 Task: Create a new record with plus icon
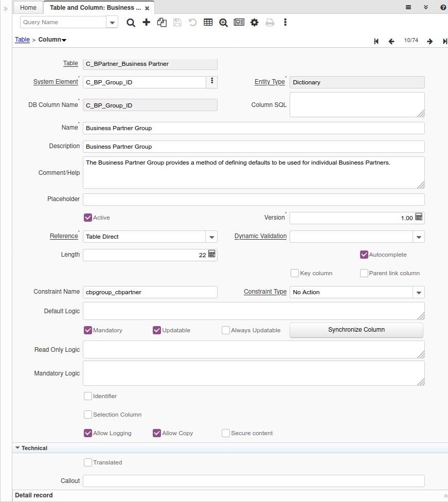tap(147, 23)
